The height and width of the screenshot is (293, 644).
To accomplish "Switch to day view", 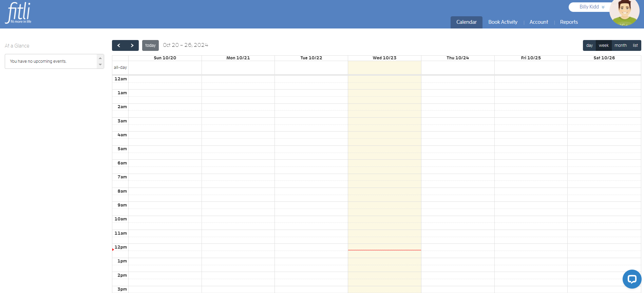I will pyautogui.click(x=589, y=45).
